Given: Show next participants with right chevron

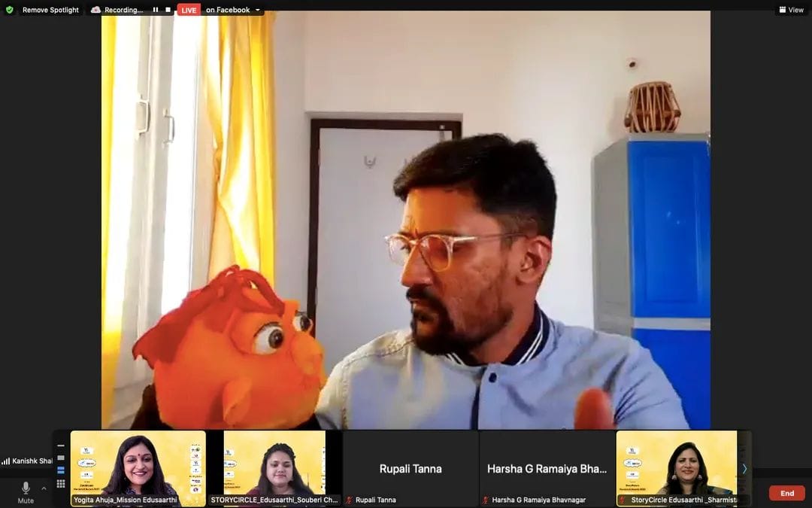Looking at the screenshot, I should point(744,468).
